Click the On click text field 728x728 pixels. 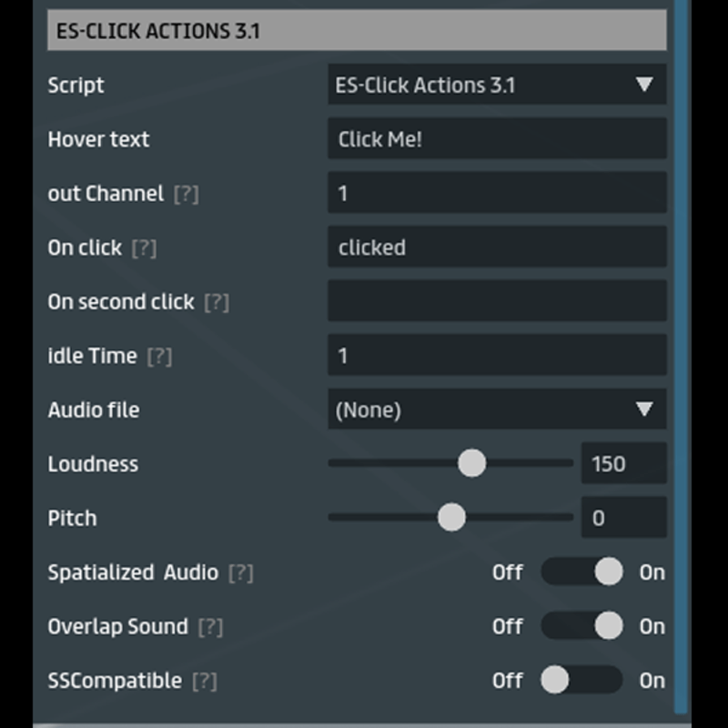[x=497, y=248]
